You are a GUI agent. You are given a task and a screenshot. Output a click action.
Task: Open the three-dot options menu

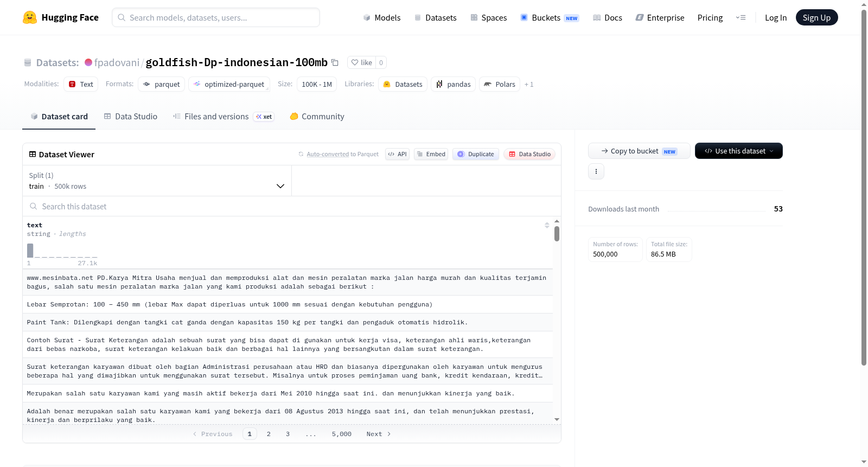(x=596, y=171)
